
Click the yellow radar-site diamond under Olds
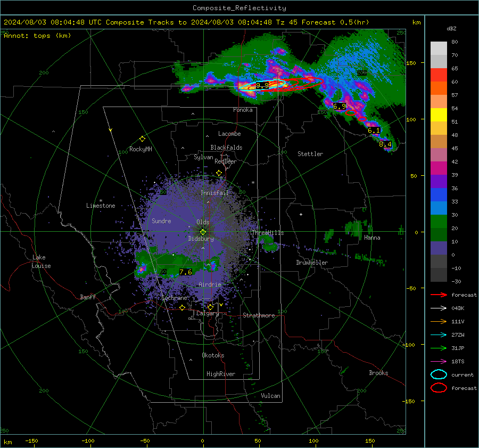click(203, 232)
